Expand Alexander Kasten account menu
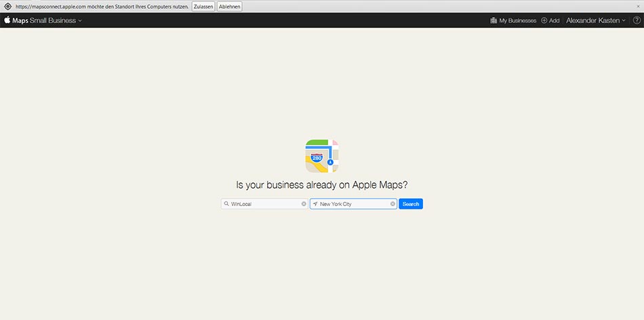 coord(596,20)
